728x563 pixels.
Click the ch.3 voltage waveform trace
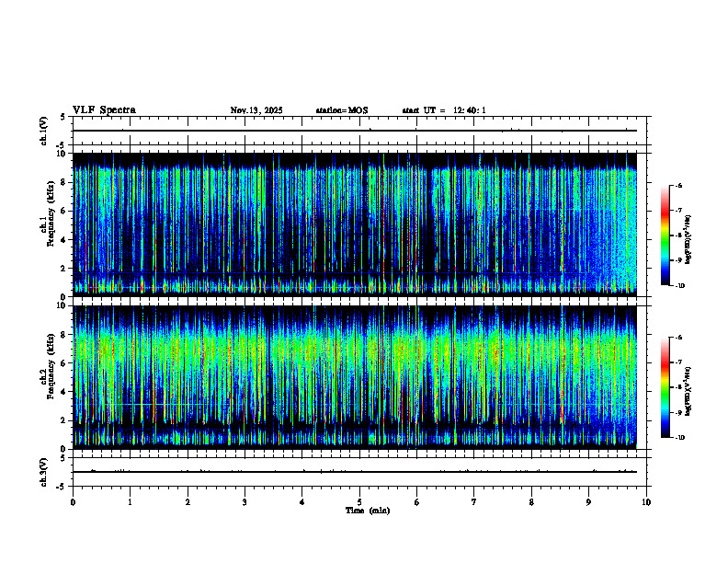click(x=355, y=472)
